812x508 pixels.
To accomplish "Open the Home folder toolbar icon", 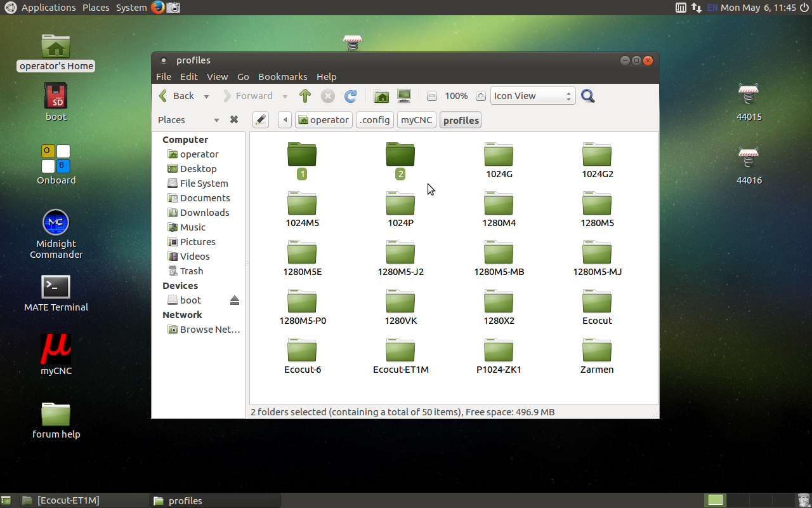I will [x=381, y=96].
